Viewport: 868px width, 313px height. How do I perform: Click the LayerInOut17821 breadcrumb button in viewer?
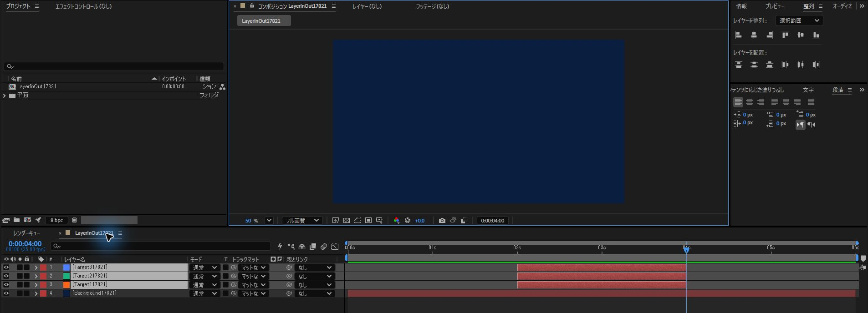[264, 21]
